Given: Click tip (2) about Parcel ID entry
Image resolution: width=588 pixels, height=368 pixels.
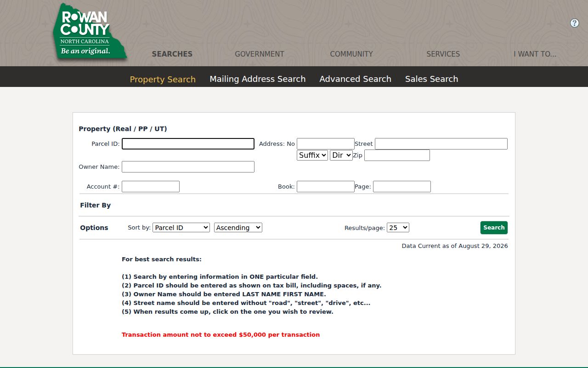Looking at the screenshot, I should (252, 285).
